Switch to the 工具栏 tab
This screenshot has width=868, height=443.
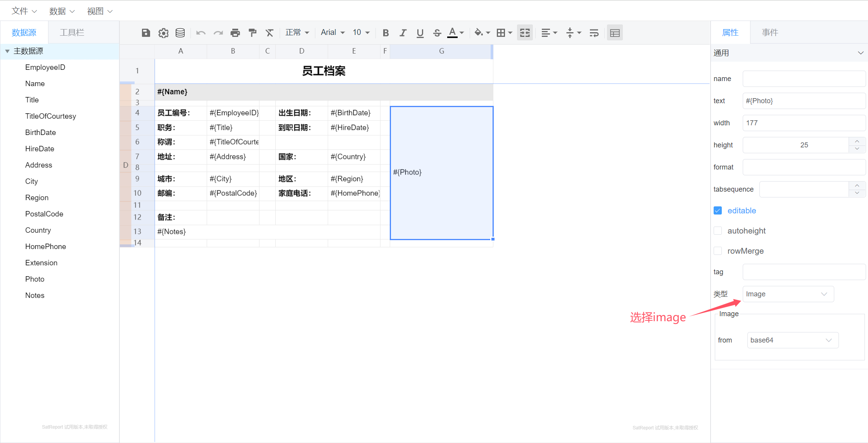(72, 33)
